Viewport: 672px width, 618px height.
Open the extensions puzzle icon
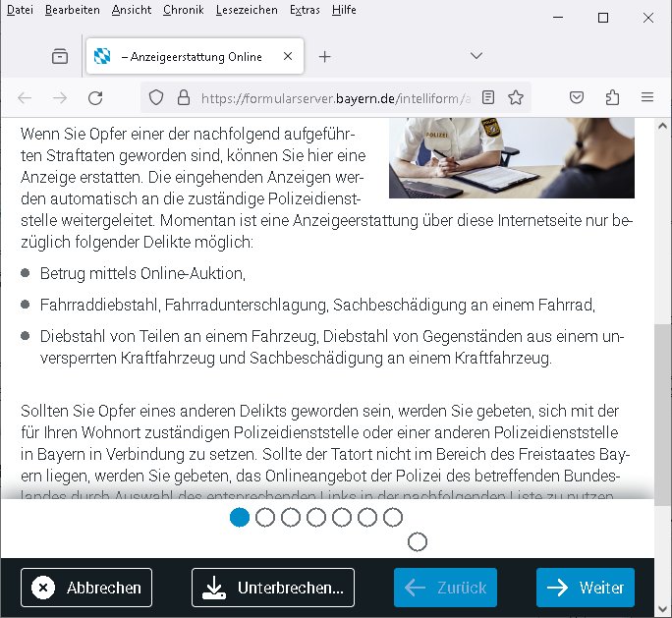(613, 97)
